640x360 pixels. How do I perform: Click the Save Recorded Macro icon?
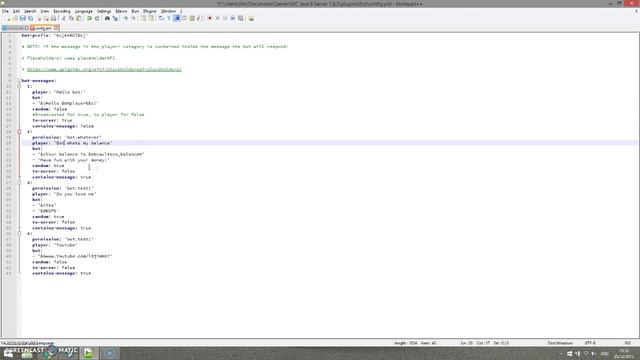point(241,18)
